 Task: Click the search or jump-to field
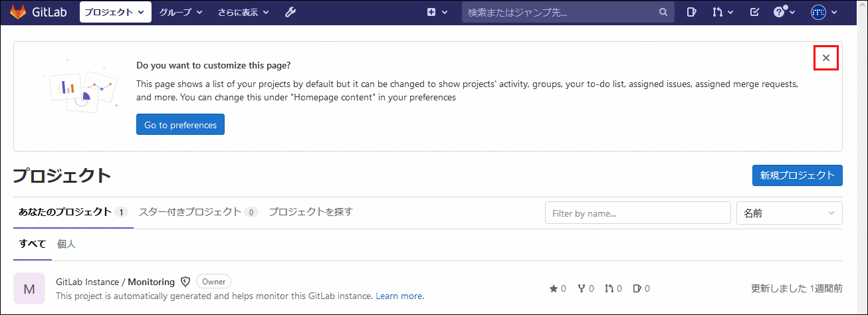(x=568, y=12)
